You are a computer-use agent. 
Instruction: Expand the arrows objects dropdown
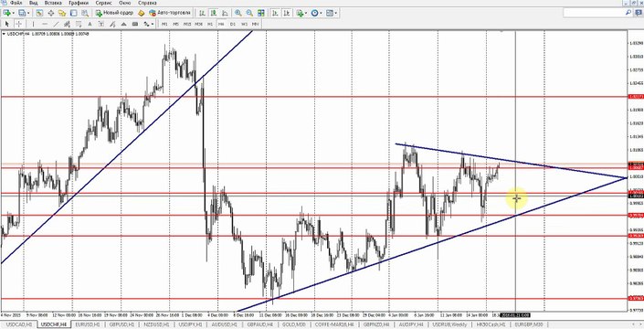[x=153, y=25]
